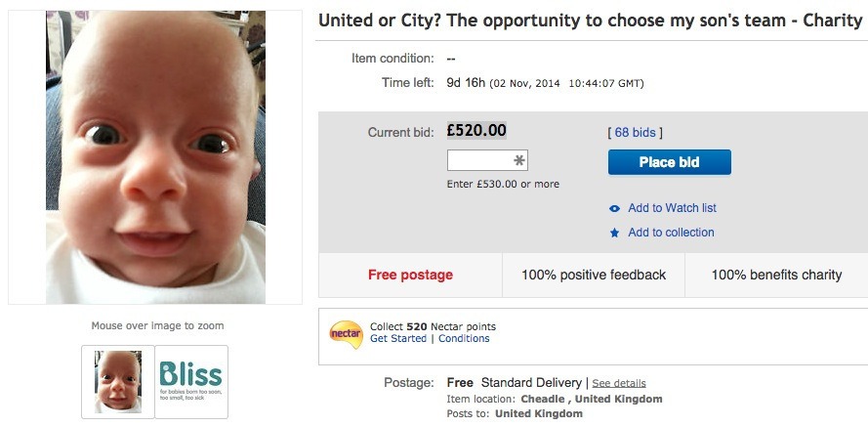
Task: Click the 100% benefits charity box
Action: click(x=775, y=275)
